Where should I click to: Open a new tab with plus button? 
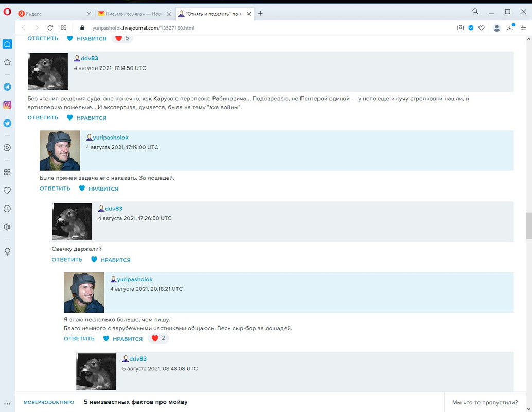tap(260, 13)
